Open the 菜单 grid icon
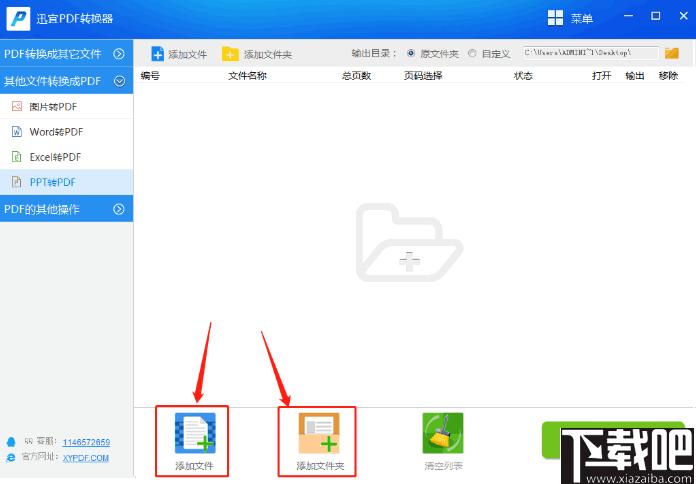The image size is (696, 484). point(555,18)
